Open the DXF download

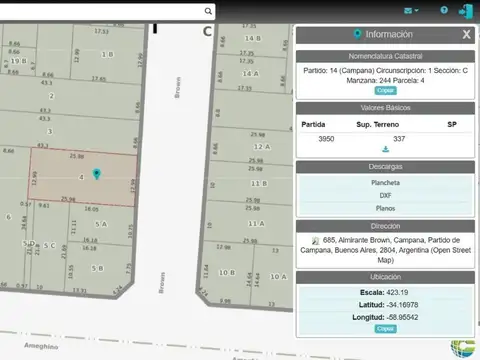pyautogui.click(x=385, y=195)
